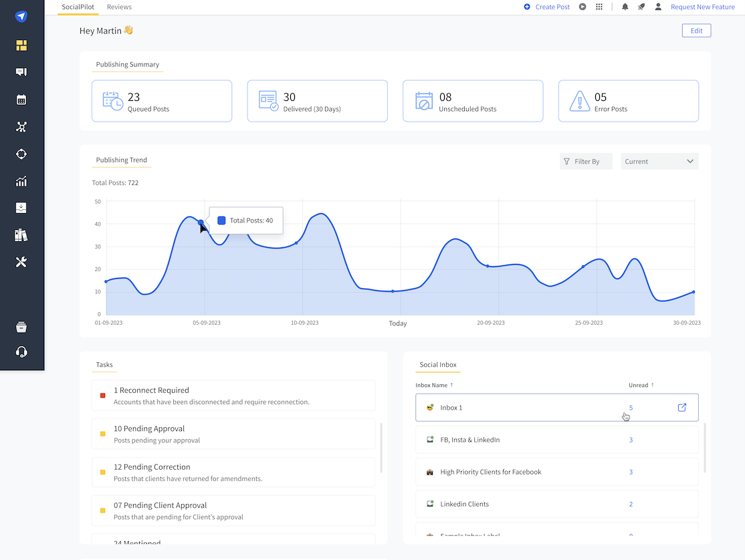This screenshot has height=560, width=745.
Task: Open the 12 Pending Correction task
Action: (233, 472)
